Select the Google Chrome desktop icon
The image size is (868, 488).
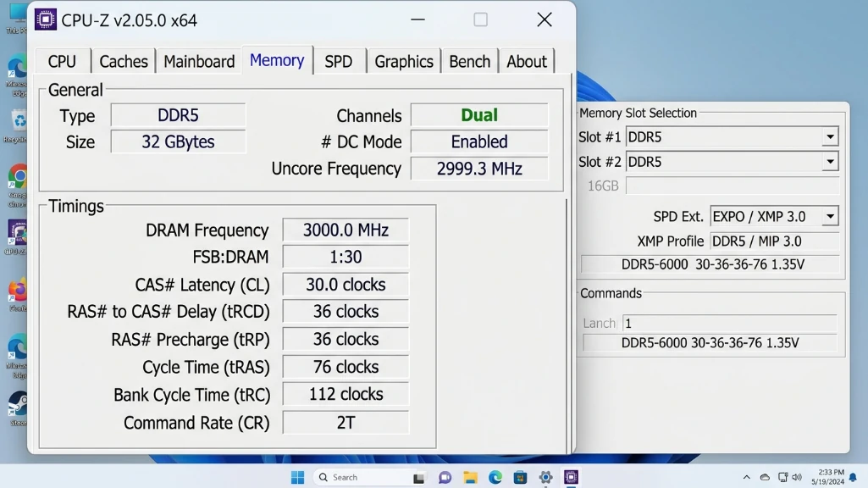pos(18,186)
